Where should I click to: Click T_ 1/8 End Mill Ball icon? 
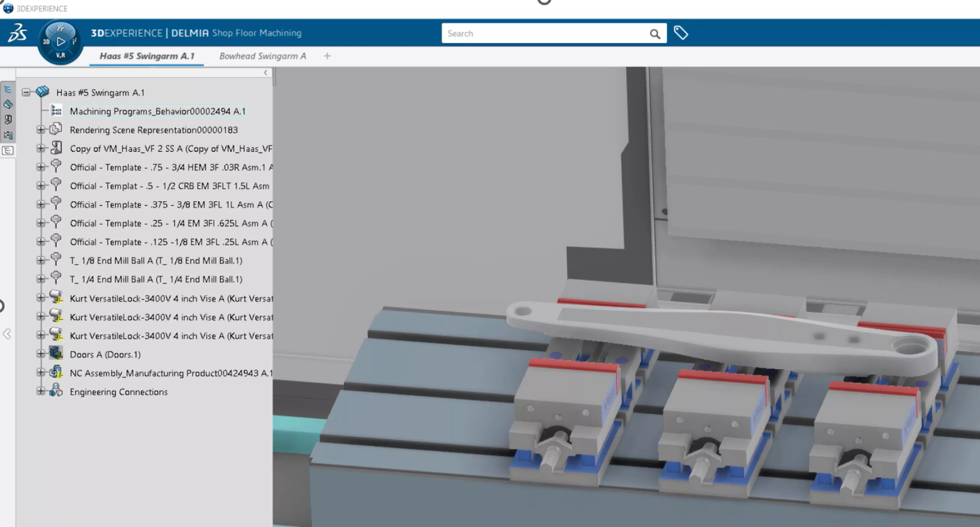click(56, 259)
